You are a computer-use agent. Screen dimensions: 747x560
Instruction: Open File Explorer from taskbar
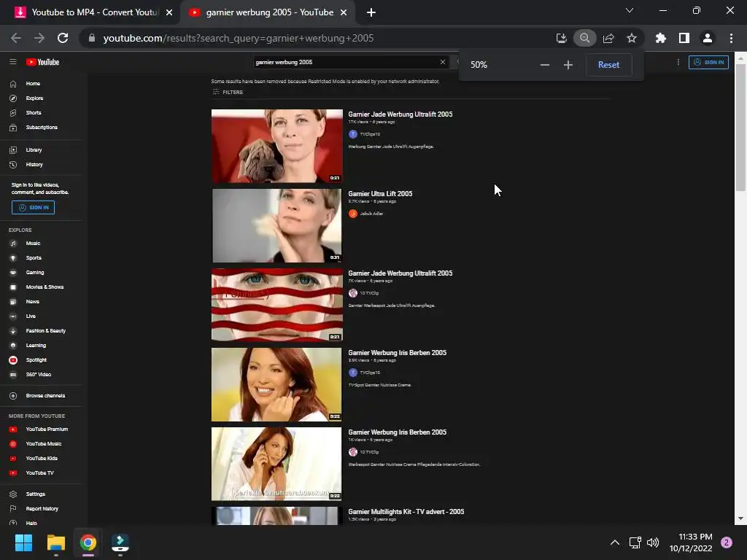55,542
